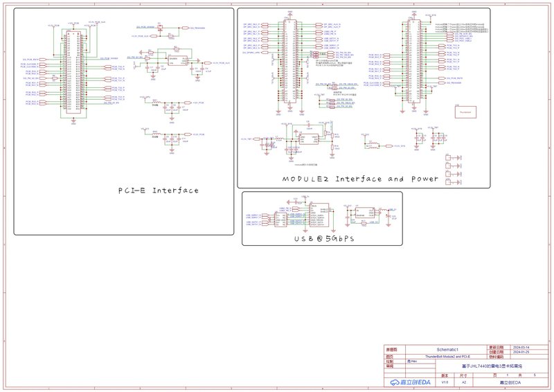Select the sheet size value 'A2'
Screen dimensions: 554x392
pyautogui.click(x=464, y=382)
